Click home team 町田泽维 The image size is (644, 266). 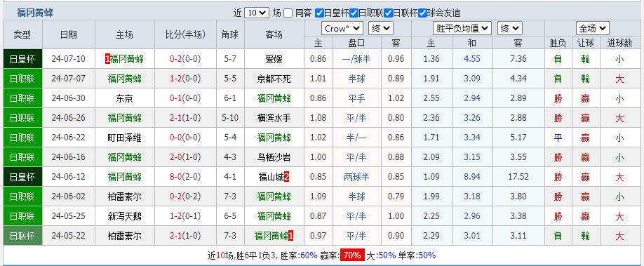(125, 138)
